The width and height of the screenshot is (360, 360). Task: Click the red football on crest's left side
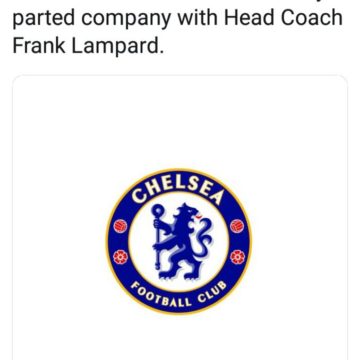pyautogui.click(x=120, y=226)
